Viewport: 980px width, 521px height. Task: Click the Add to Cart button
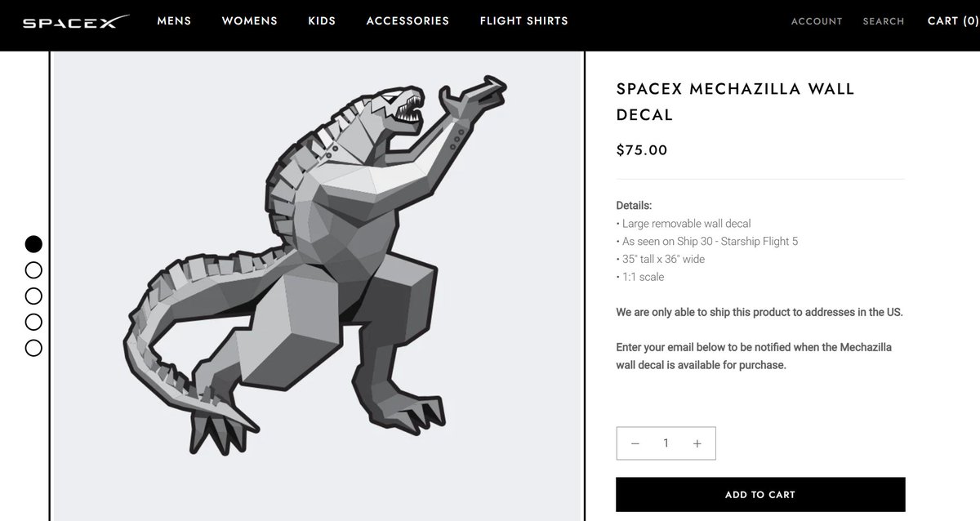pyautogui.click(x=760, y=495)
